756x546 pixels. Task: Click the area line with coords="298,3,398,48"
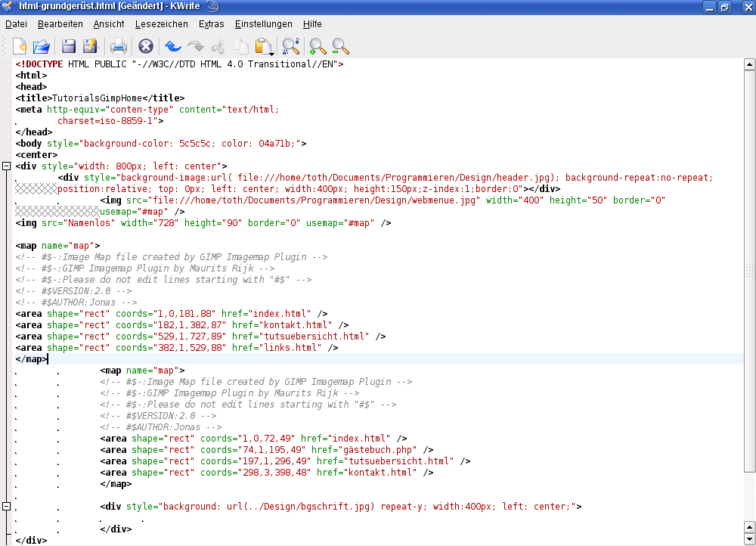(x=267, y=473)
